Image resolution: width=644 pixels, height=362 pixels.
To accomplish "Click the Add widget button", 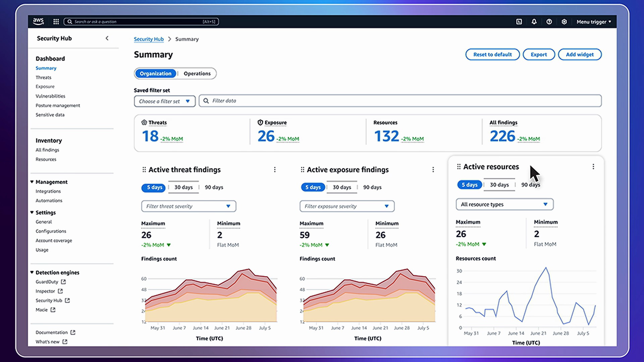I will click(x=580, y=55).
